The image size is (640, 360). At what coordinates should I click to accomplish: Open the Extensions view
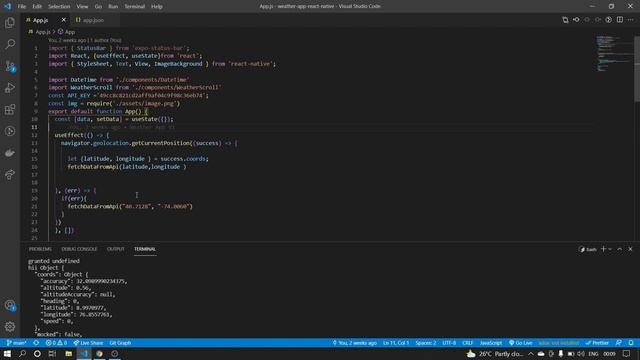tap(10, 109)
